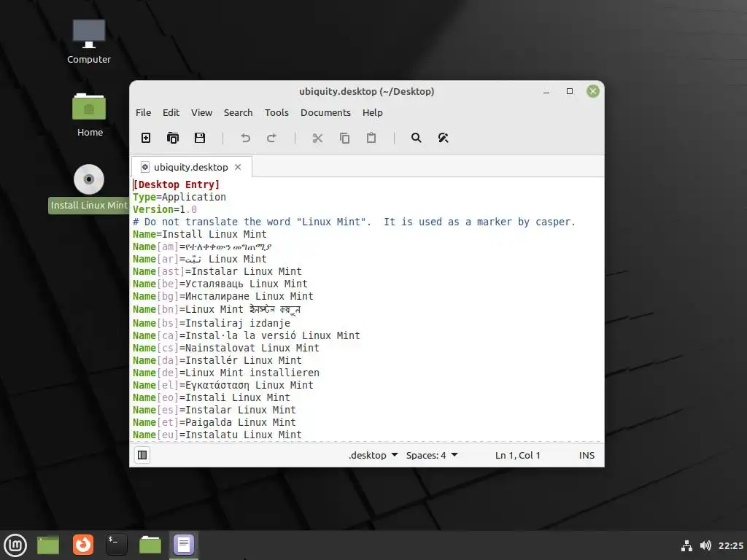This screenshot has height=560, width=747.
Task: Click the Name[am] line
Action: (x=203, y=246)
